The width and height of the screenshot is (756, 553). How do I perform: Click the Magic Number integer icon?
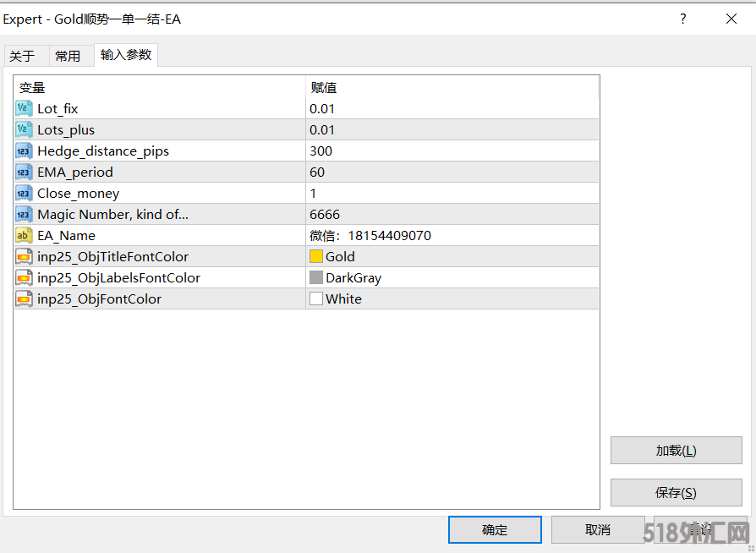point(24,214)
